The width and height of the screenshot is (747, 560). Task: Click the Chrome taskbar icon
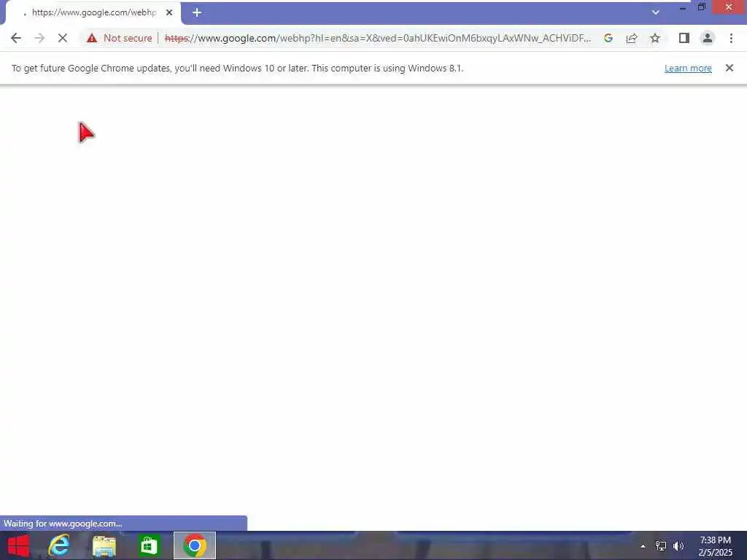click(194, 545)
